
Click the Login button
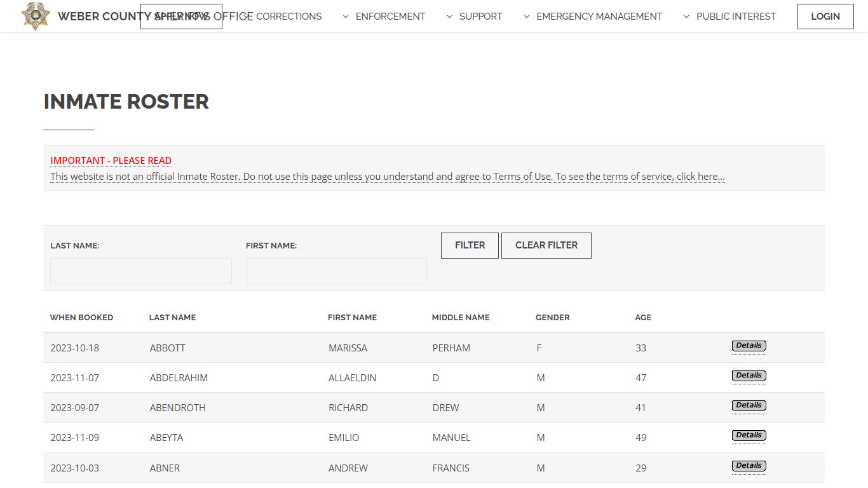coord(825,17)
